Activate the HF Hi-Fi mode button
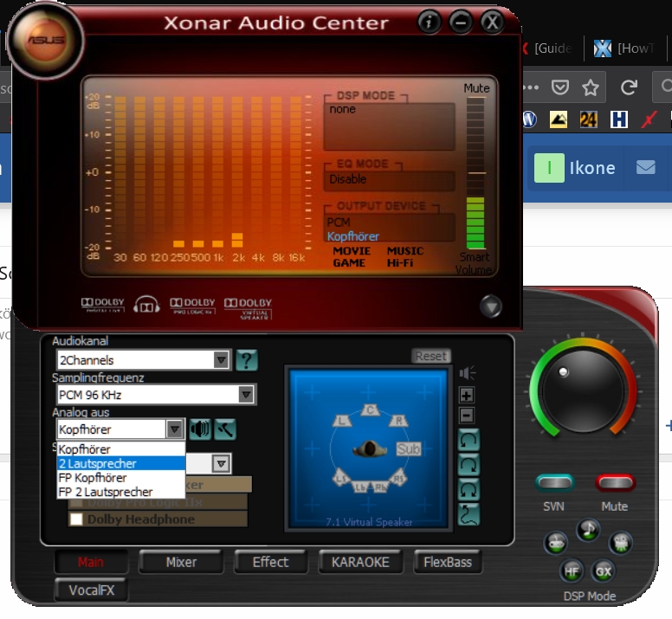 point(572,571)
